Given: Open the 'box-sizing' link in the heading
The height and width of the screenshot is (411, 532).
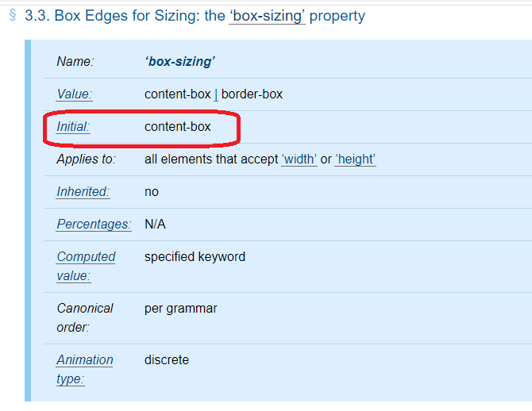Looking at the screenshot, I should [x=267, y=16].
